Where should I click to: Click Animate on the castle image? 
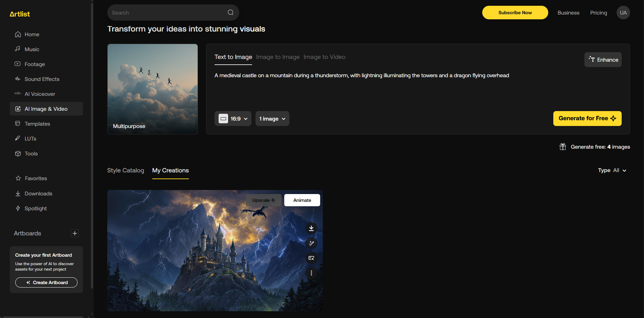point(302,200)
